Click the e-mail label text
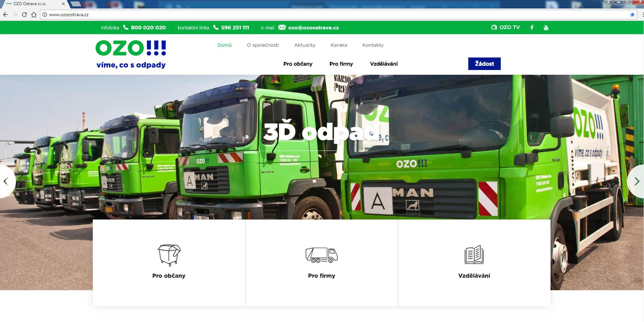Image resolution: width=644 pixels, height=322 pixels. point(267,28)
